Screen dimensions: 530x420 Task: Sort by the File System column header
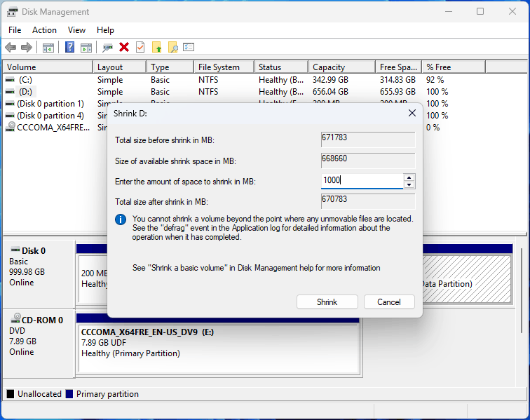pos(224,67)
